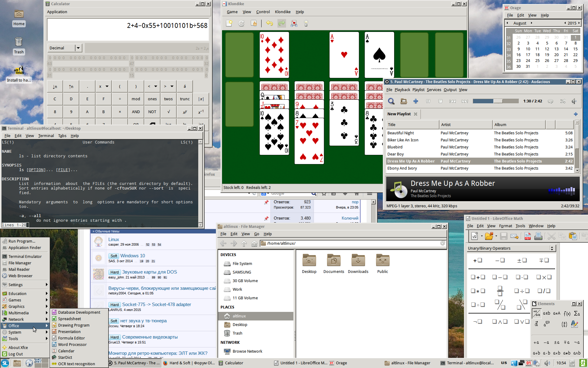The height and width of the screenshot is (368, 588).
Task: Open the Playback menu in Audacious
Action: 402,90
